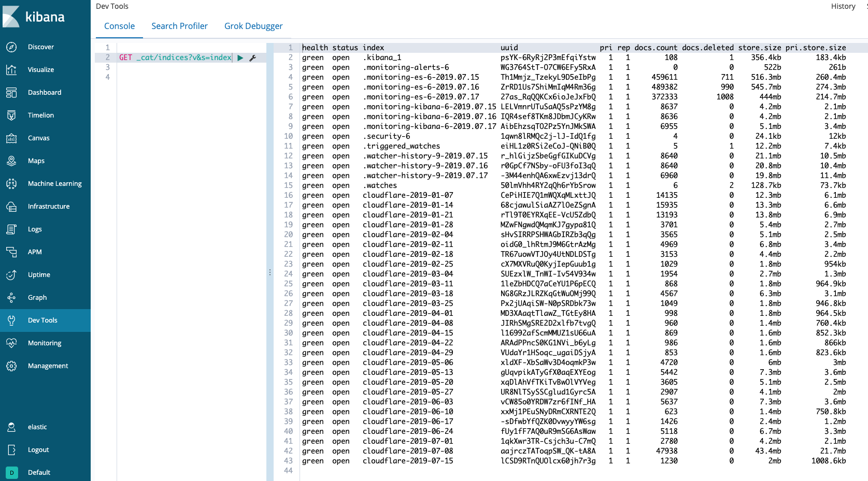Open the Visualize section
The width and height of the screenshot is (868, 481).
[x=41, y=69]
